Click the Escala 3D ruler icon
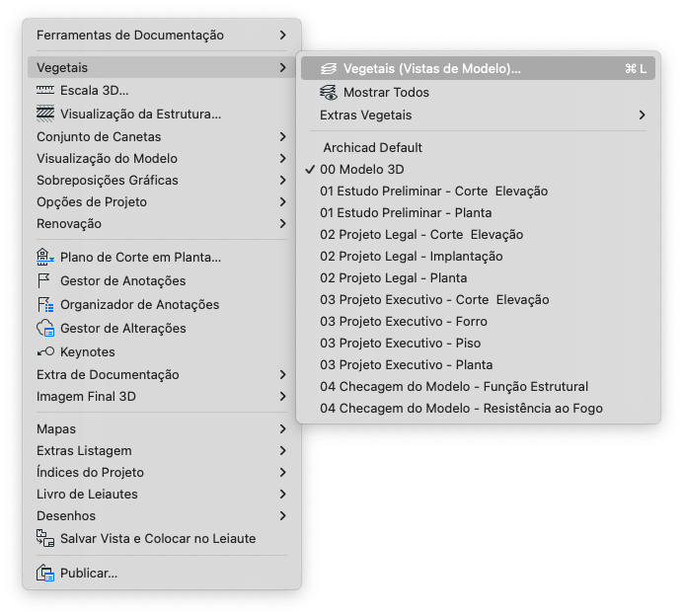Image resolution: width=683 pixels, height=616 pixels. coord(45,90)
